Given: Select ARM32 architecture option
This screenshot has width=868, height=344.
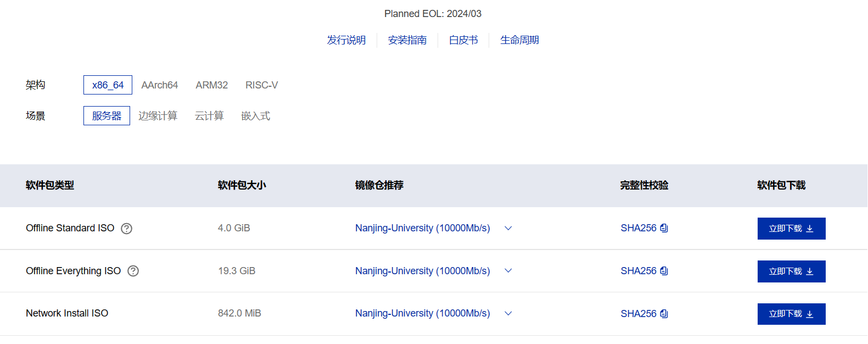Looking at the screenshot, I should pyautogui.click(x=212, y=85).
